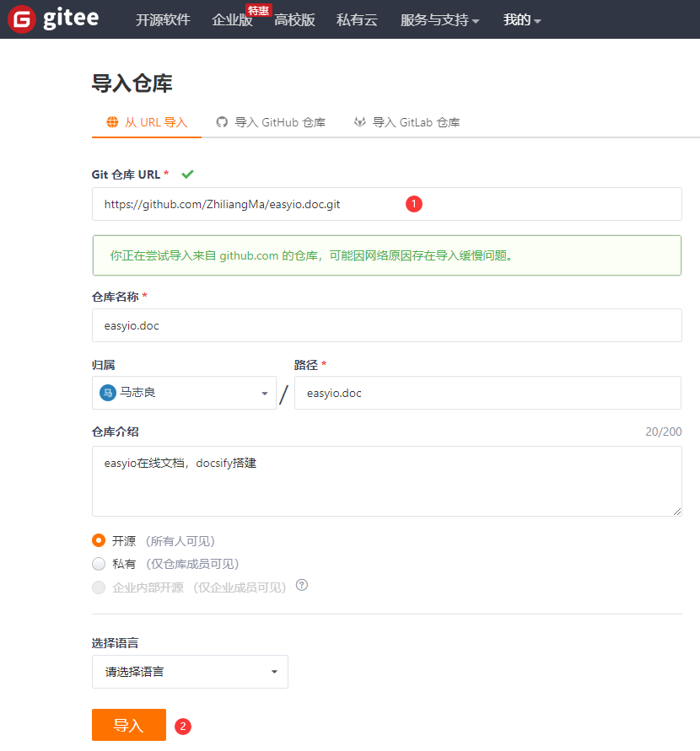
Task: Open the 我的 menu
Action: (x=521, y=19)
